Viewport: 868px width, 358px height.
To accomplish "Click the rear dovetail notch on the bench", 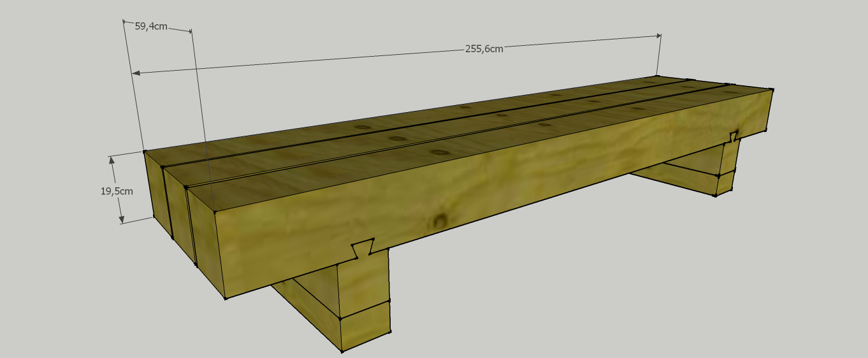I will pos(734,136).
